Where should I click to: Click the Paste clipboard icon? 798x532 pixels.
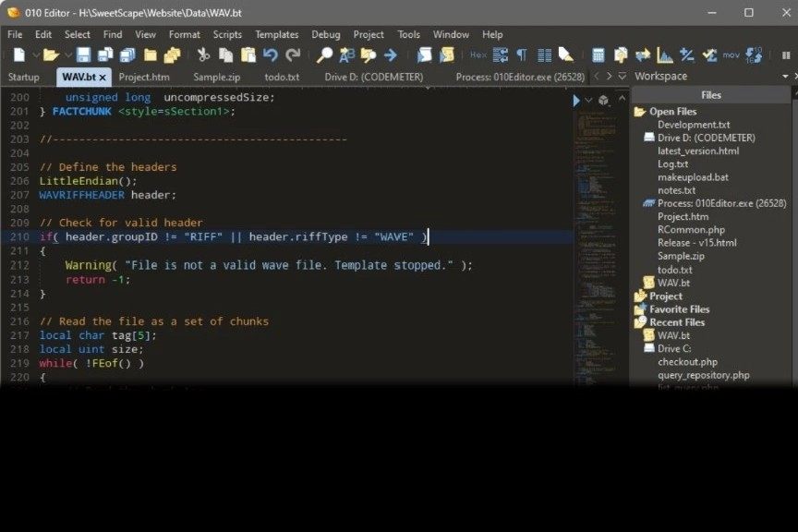coord(248,55)
